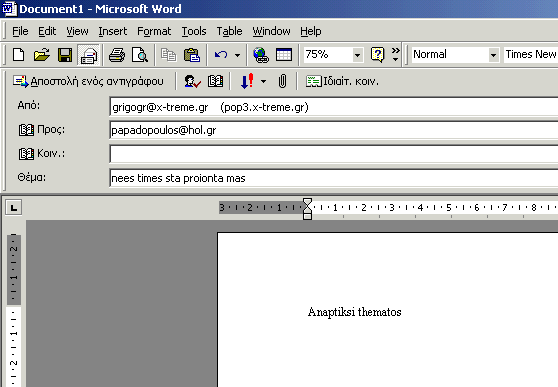558x387 pixels.
Task: Expand the importance dropdown arrow
Action: point(263,82)
